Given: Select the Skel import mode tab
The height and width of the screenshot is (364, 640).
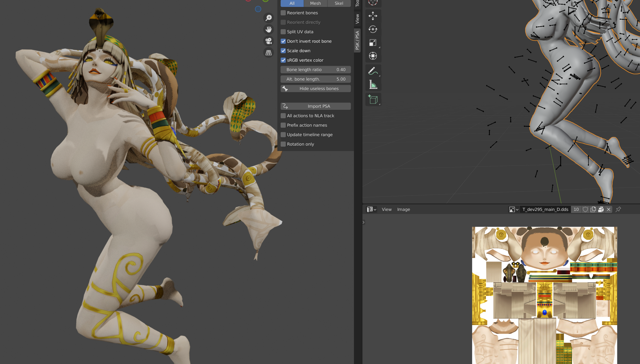Looking at the screenshot, I should [339, 3].
